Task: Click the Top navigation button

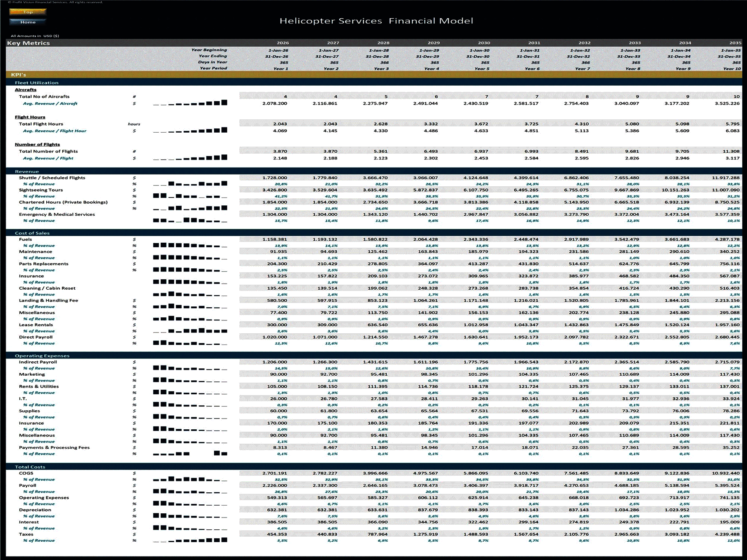Action: click(28, 12)
